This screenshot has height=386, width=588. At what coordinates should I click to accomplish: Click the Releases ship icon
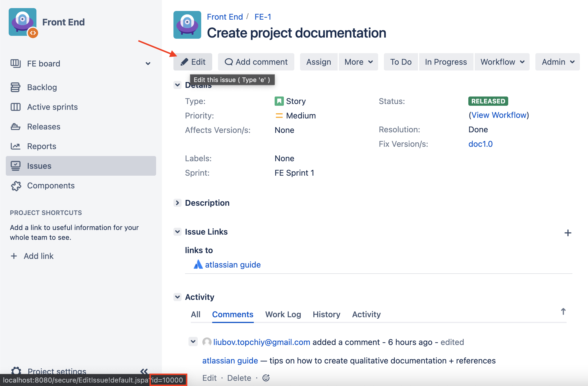15,127
